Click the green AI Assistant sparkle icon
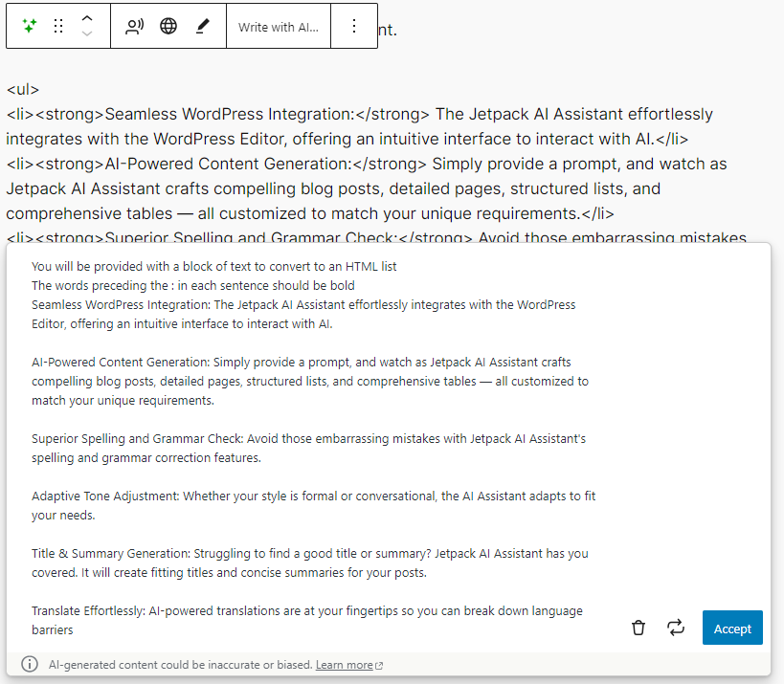This screenshot has width=784, height=684. pyautogui.click(x=30, y=26)
